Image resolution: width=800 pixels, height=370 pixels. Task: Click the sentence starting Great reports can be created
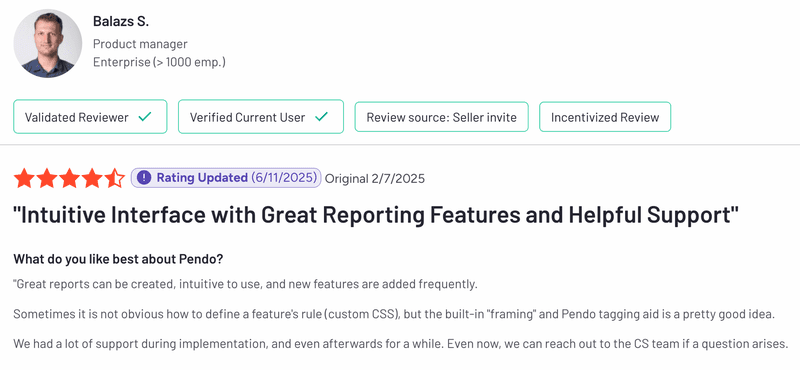(x=245, y=284)
